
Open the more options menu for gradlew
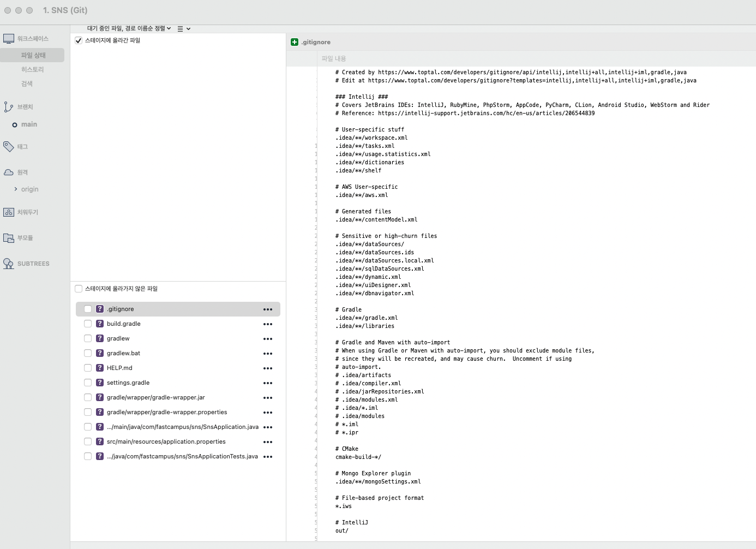pyautogui.click(x=268, y=339)
